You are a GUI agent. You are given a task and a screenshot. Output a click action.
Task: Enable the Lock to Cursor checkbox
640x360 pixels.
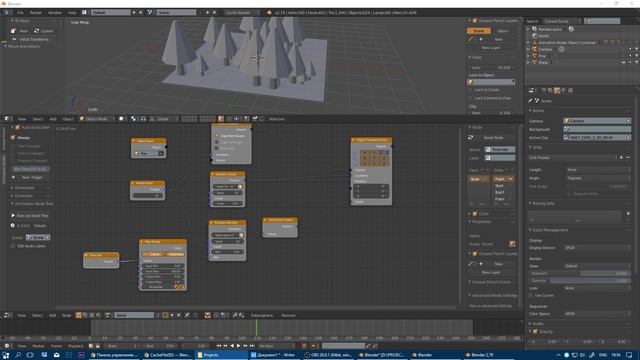coord(471,90)
